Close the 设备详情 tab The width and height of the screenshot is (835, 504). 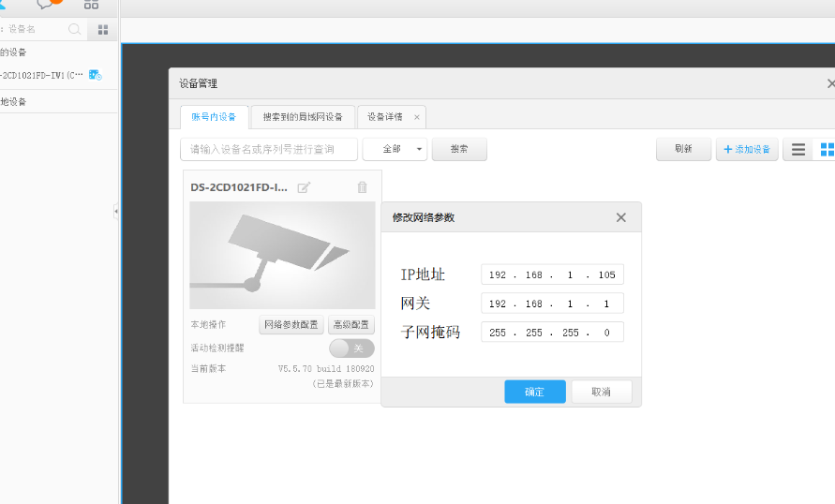[417, 117]
